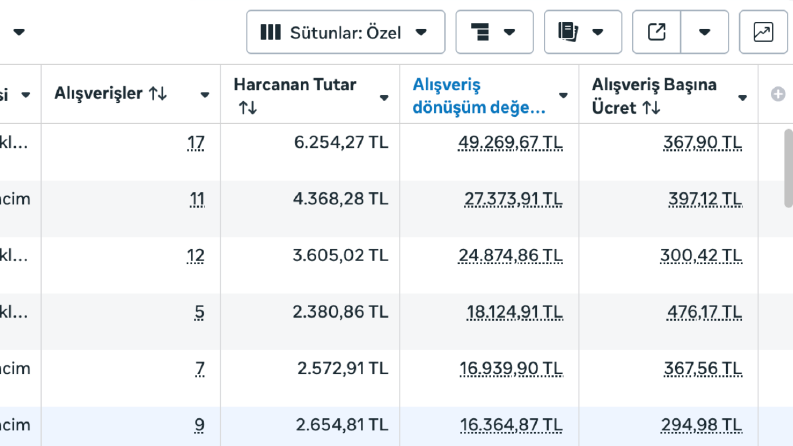The image size is (793, 446).
Task: Click the dropdown caret at far left toolbar
Action: (19, 32)
